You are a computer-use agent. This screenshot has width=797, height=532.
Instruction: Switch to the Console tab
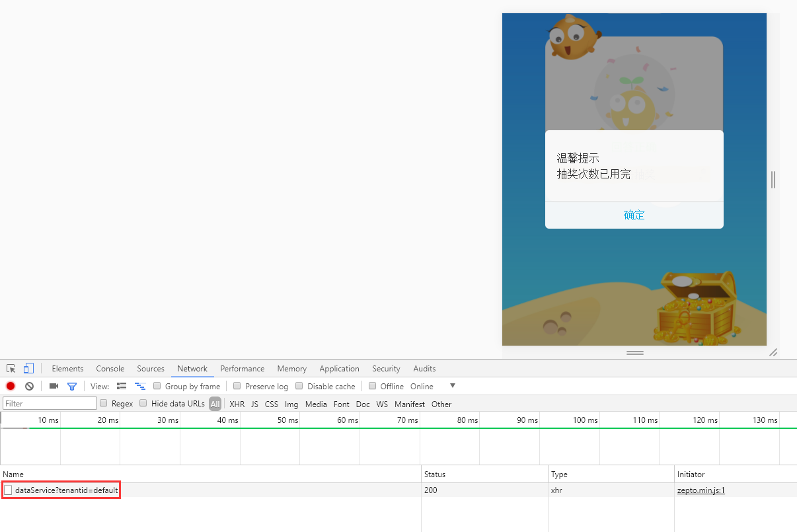[110, 369]
